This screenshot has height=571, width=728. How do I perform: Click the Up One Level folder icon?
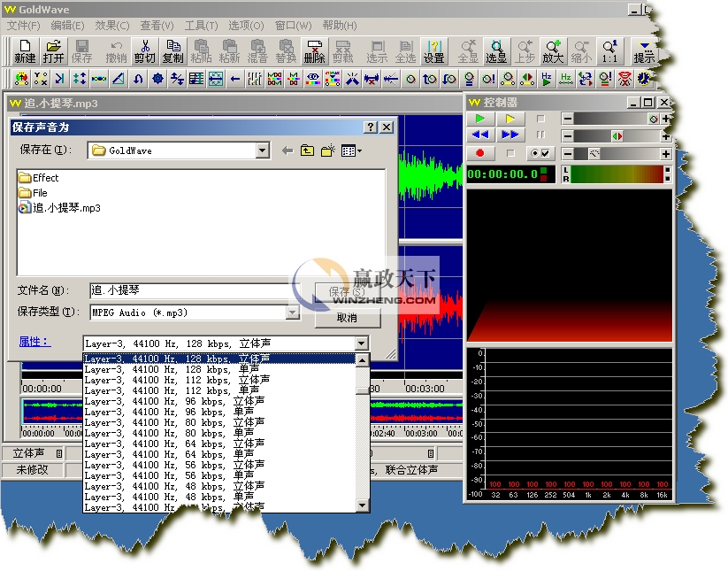pos(307,150)
